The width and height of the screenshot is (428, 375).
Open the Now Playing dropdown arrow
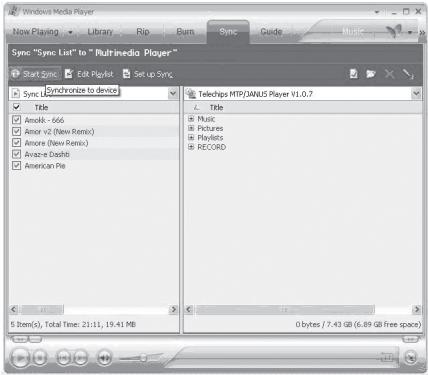point(70,32)
